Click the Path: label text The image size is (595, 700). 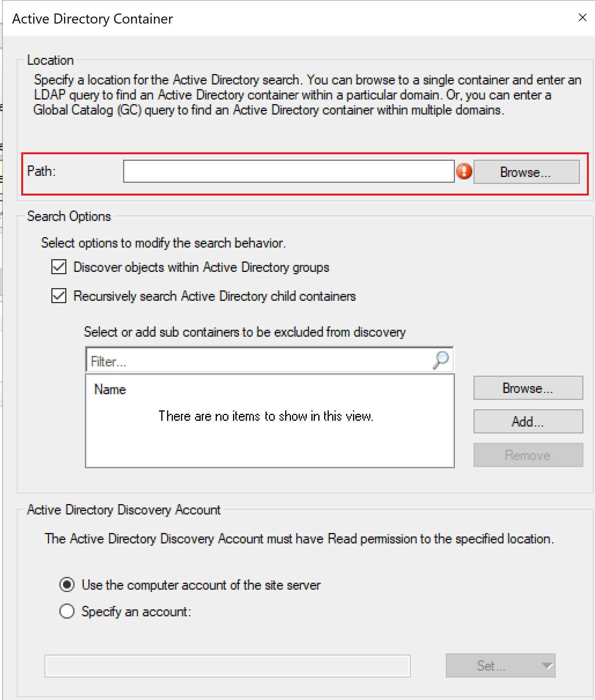pyautogui.click(x=42, y=171)
